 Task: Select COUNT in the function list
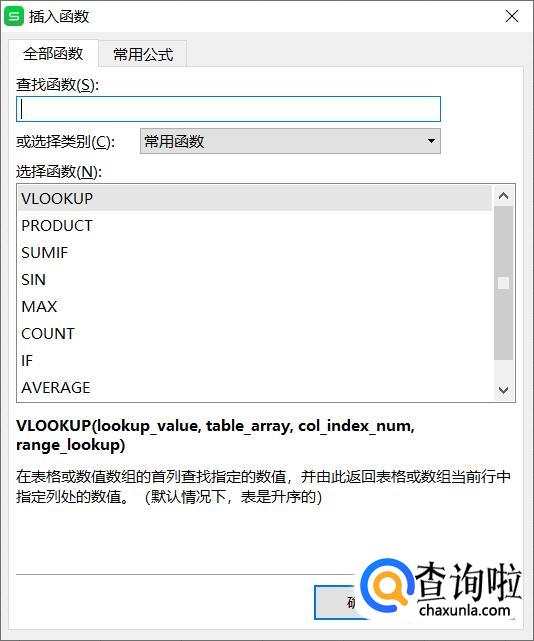[x=255, y=334]
